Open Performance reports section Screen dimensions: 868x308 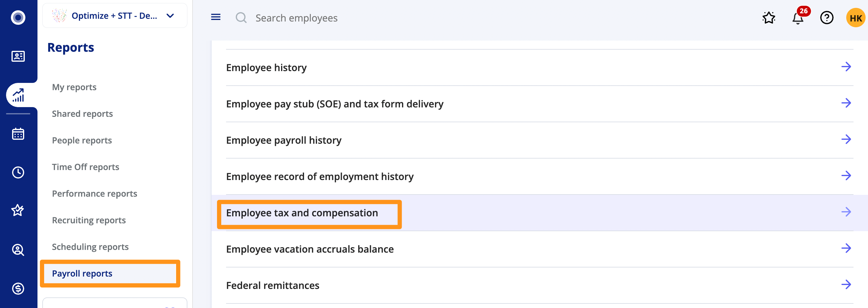click(94, 194)
